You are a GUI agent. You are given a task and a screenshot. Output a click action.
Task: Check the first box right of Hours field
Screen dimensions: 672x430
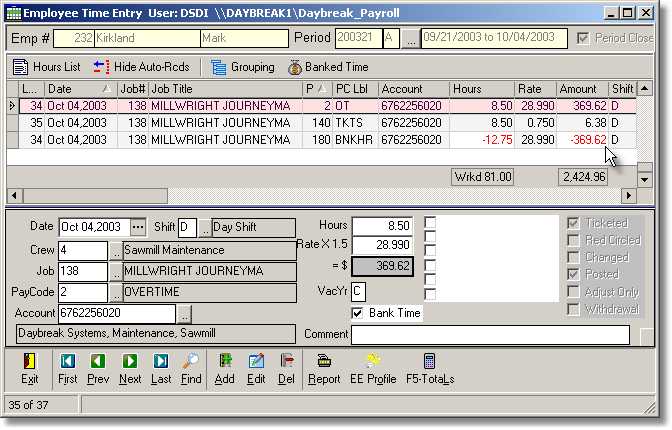click(x=430, y=223)
